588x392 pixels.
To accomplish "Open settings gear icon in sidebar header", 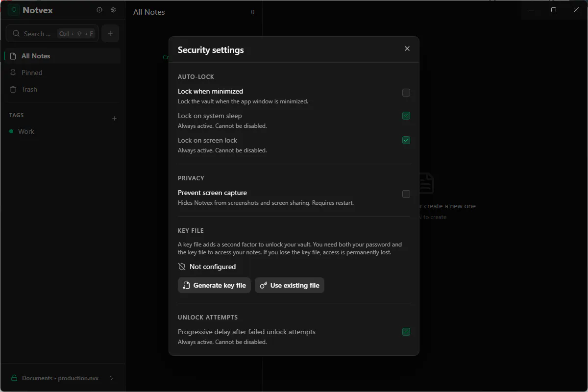I will point(113,10).
